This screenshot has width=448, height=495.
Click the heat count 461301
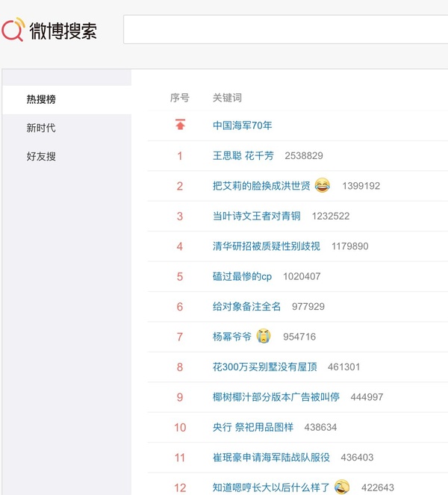point(343,367)
